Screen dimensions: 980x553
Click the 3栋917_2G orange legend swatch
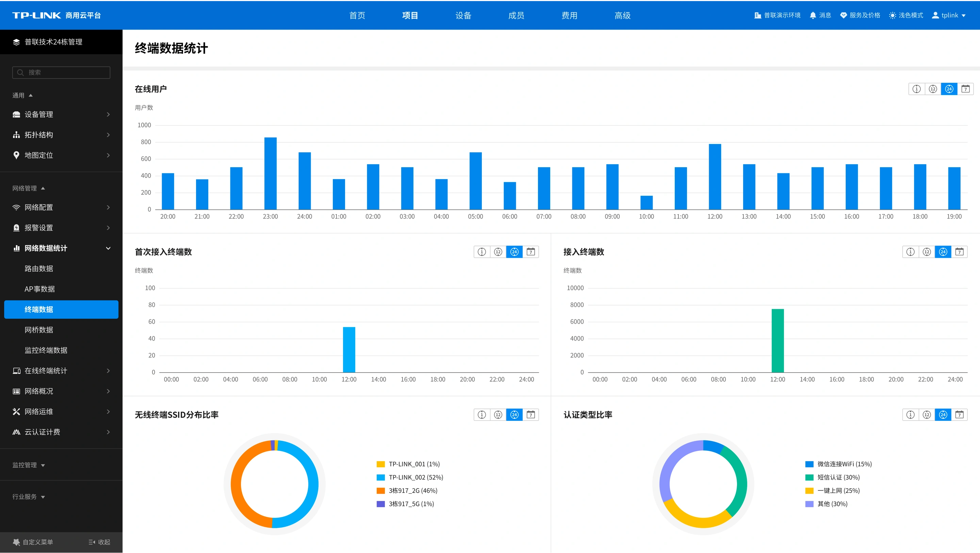[380, 491]
